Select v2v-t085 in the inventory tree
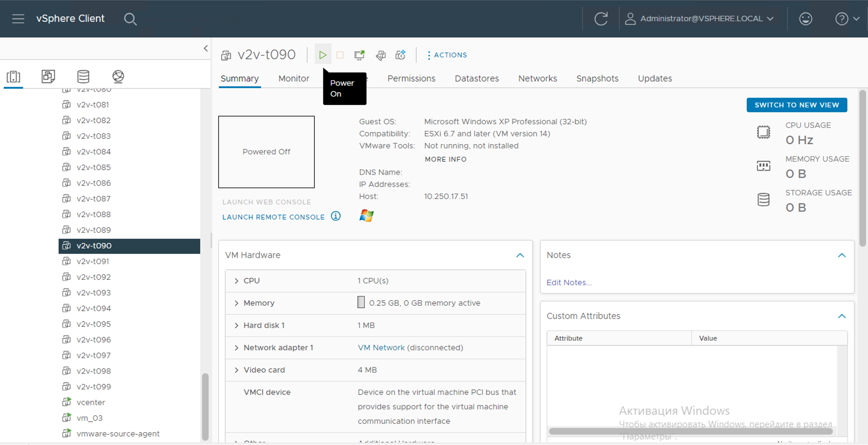The height and width of the screenshot is (445, 868). [x=93, y=167]
